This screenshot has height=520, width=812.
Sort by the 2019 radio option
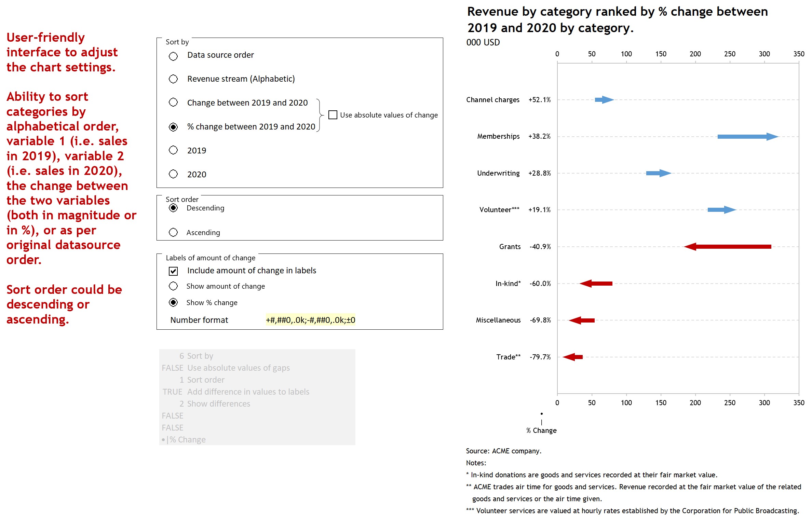pyautogui.click(x=173, y=150)
